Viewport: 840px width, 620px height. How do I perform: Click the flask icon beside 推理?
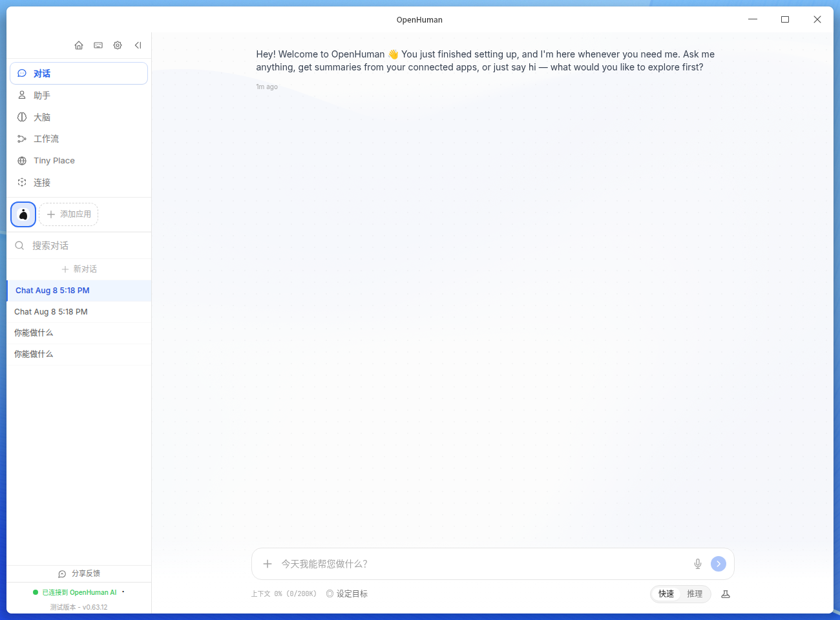726,594
